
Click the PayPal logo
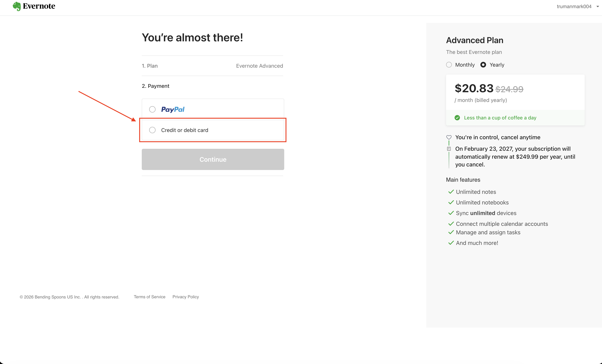(x=173, y=109)
